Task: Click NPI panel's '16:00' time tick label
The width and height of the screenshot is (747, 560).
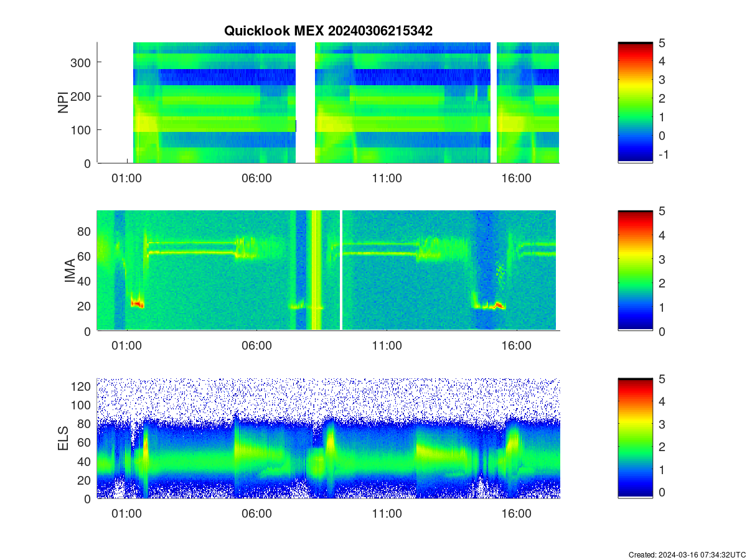Action: (517, 179)
